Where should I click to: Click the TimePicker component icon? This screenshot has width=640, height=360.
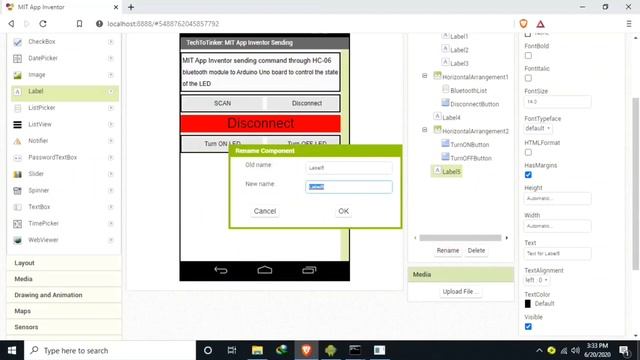click(18, 224)
